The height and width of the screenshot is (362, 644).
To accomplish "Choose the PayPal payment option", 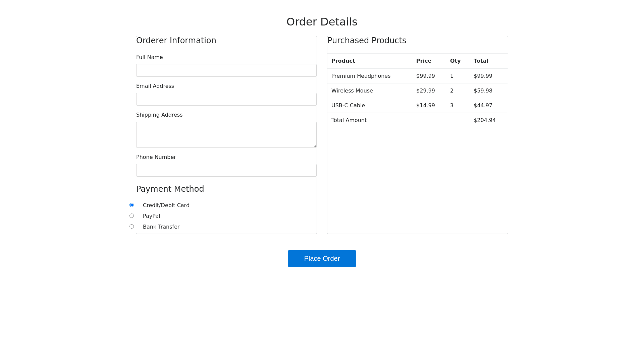I will [131, 216].
